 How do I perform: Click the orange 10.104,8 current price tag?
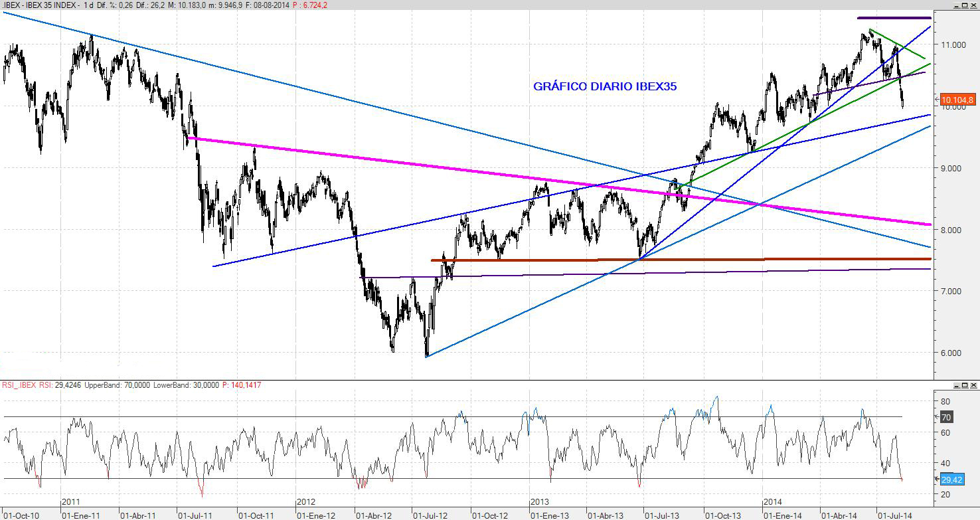tap(957, 100)
